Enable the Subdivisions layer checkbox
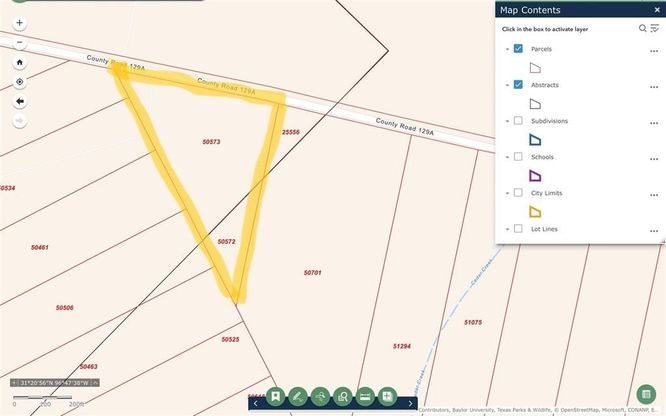Screen dimensions: 666x416 (x=518, y=121)
